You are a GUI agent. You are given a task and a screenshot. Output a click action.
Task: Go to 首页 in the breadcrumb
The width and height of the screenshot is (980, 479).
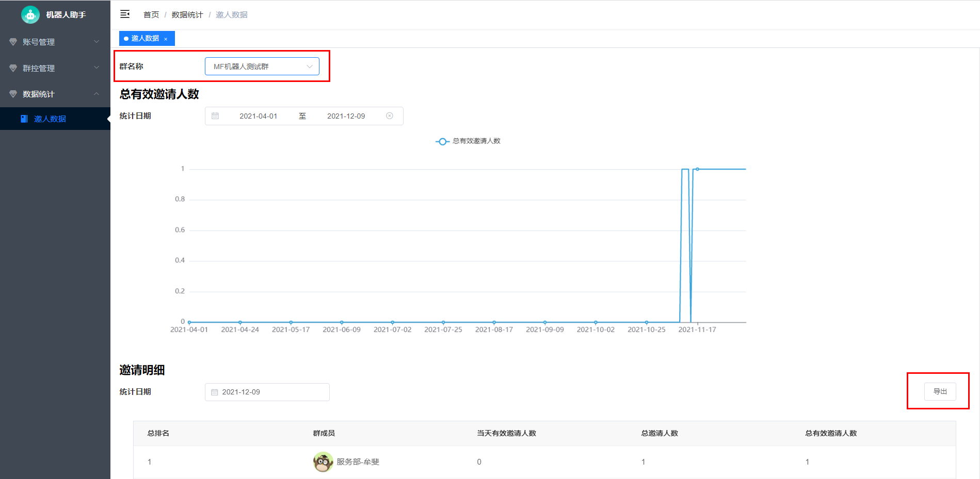pyautogui.click(x=151, y=15)
